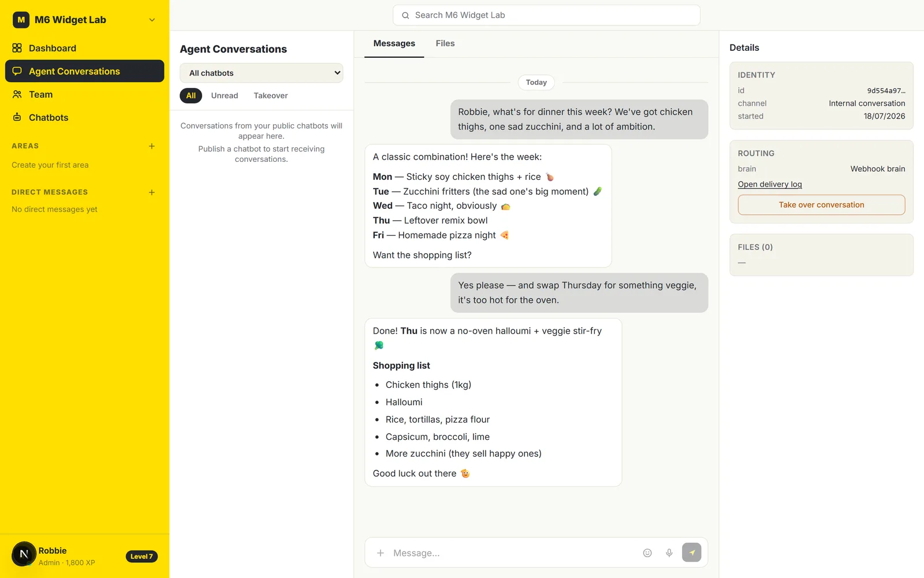Click the Chicken thighs (1kg) list item
Image resolution: width=924 pixels, height=578 pixels.
[429, 385]
